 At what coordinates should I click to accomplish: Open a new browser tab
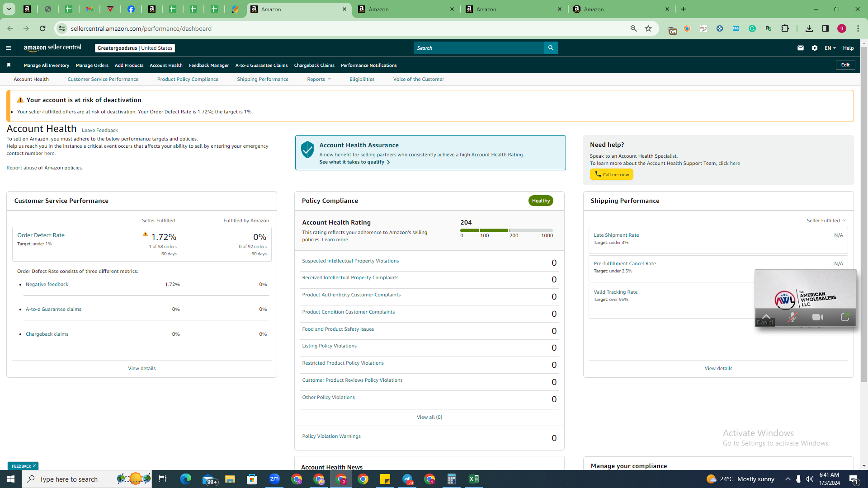coord(684,9)
